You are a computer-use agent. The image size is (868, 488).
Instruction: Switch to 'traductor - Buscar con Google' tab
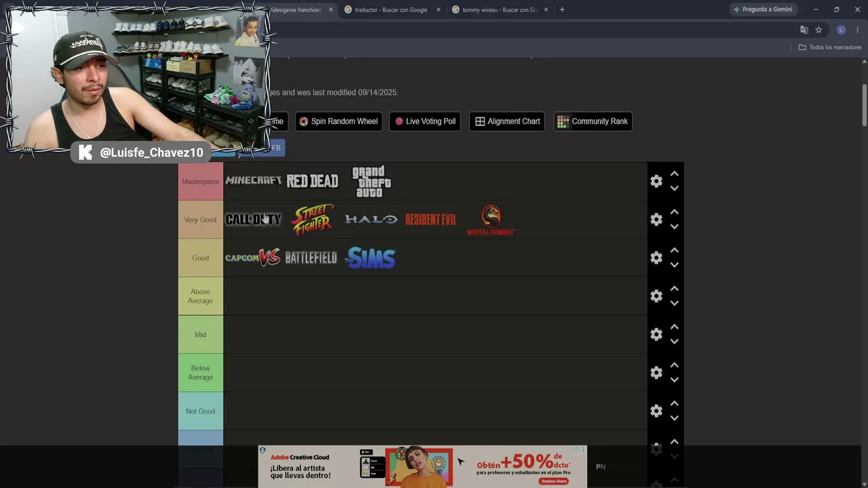(x=391, y=9)
